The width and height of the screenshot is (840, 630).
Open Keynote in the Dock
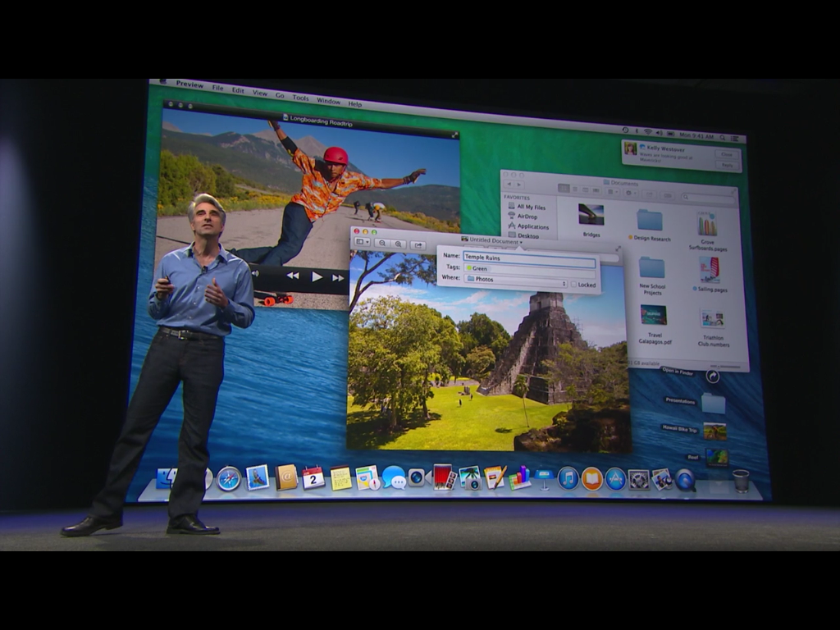coord(545,478)
